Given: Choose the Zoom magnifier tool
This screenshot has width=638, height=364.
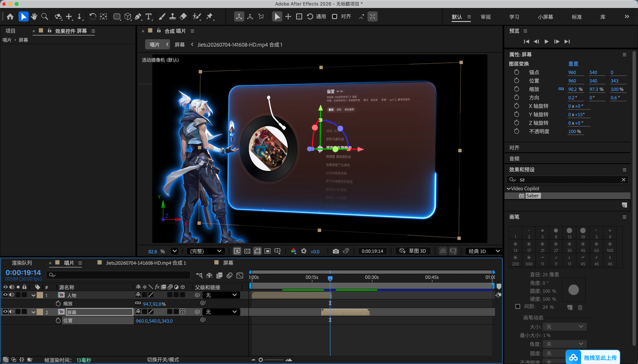Looking at the screenshot, I should pyautogui.click(x=45, y=17).
